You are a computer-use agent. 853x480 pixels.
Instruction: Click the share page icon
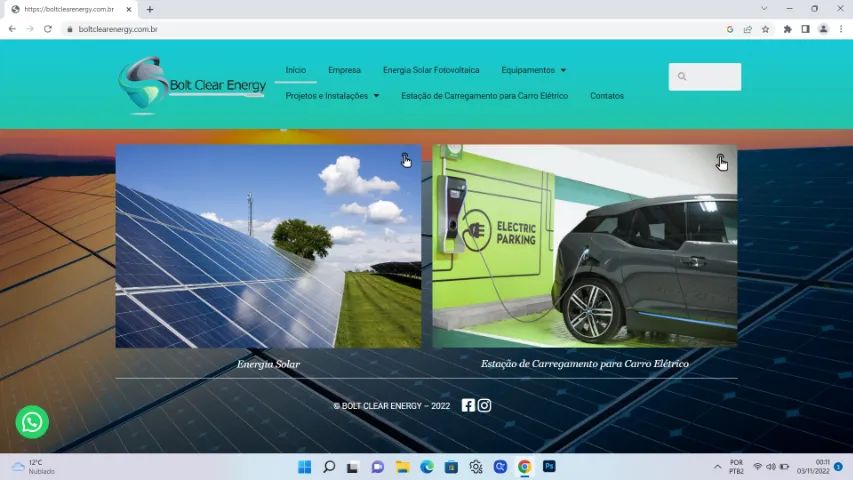747,29
